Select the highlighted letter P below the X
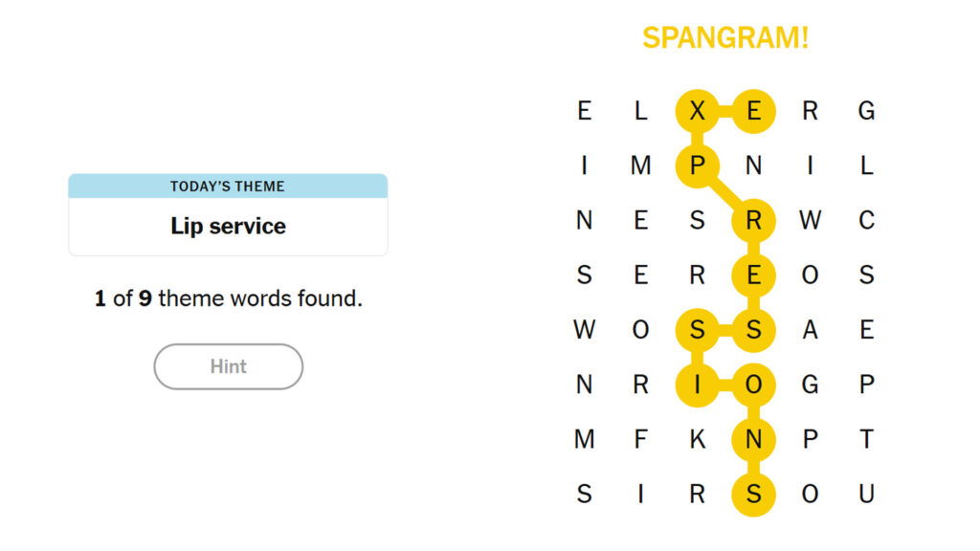The image size is (980, 551). tap(697, 165)
